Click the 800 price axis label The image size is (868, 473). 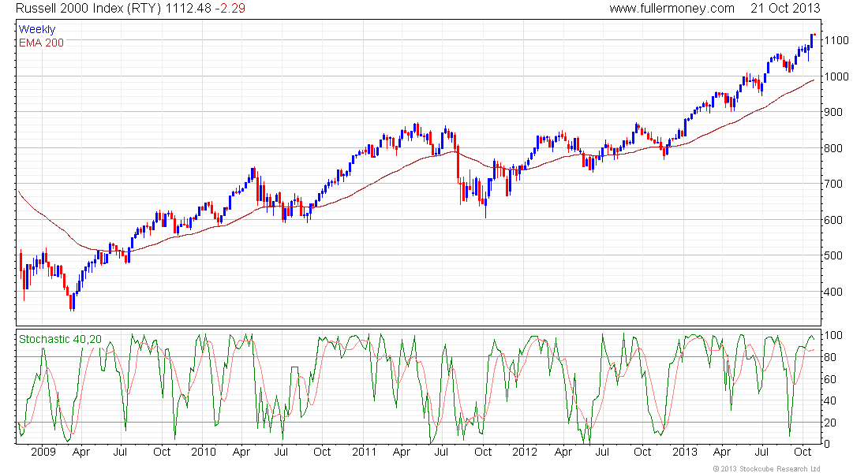[834, 148]
